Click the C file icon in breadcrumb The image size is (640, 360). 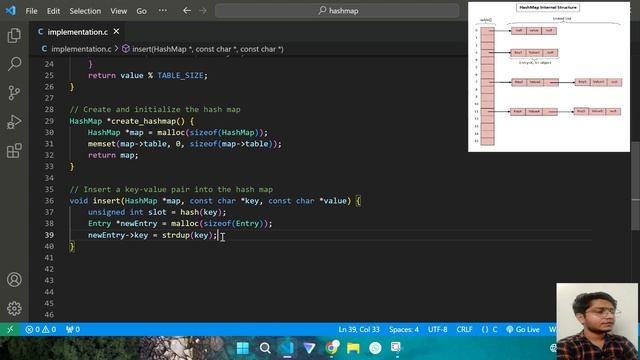[44, 49]
